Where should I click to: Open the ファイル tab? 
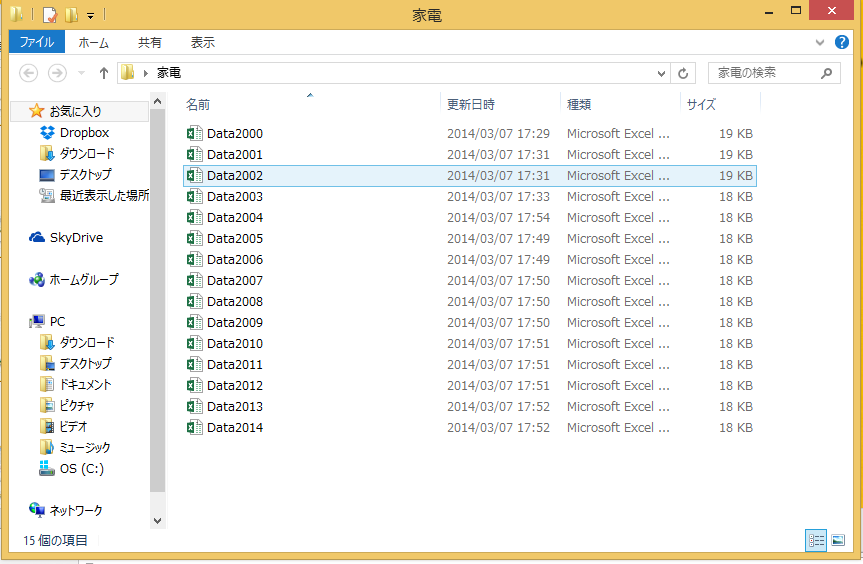point(37,42)
